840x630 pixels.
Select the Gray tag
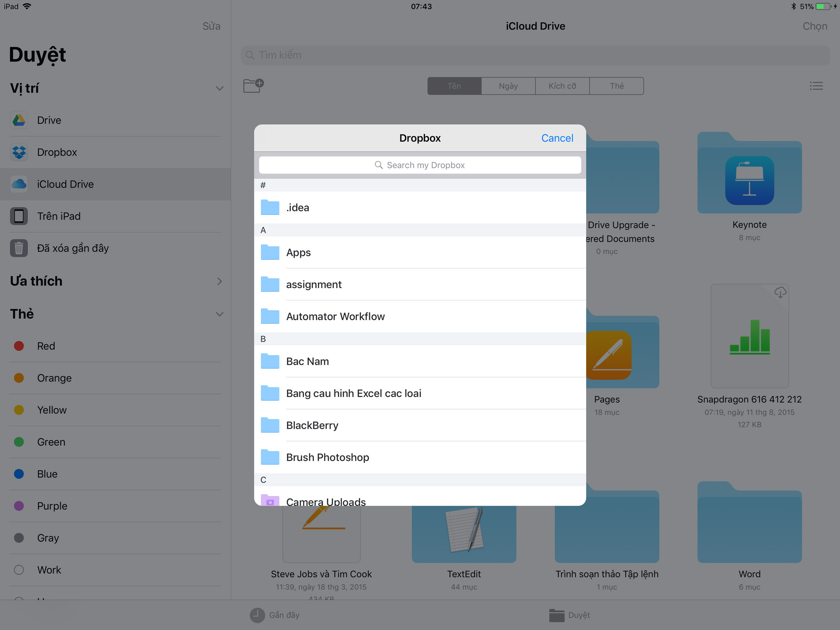(115, 538)
